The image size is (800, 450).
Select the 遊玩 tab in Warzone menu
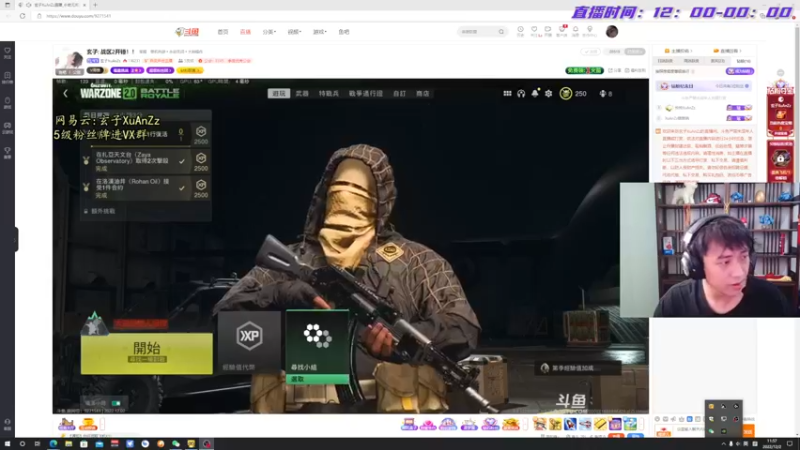[279, 93]
